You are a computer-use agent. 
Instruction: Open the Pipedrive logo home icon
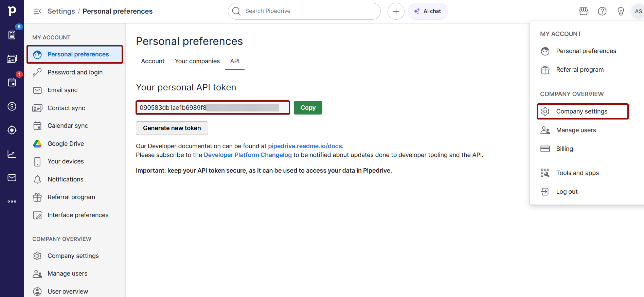coord(12,11)
